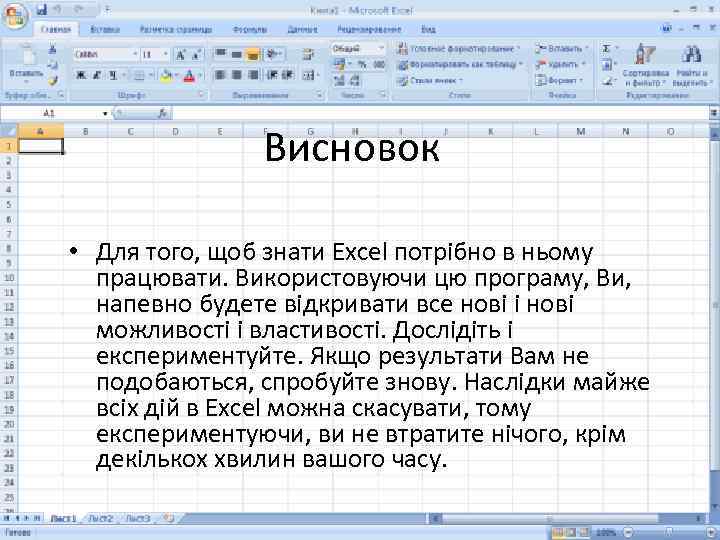Switch to the Формулы ribbon tab
720x540 pixels.
[x=250, y=29]
